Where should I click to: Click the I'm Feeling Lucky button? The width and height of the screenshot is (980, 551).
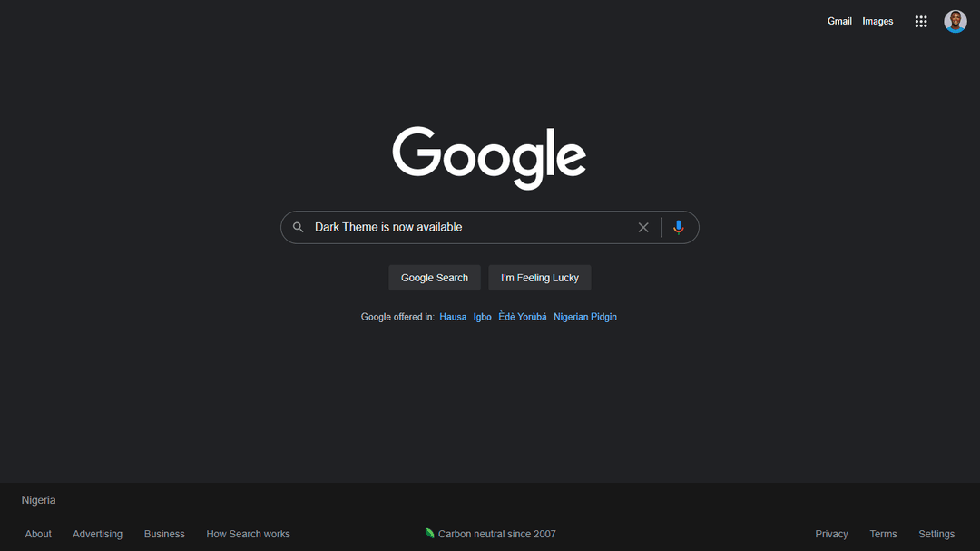coord(539,278)
